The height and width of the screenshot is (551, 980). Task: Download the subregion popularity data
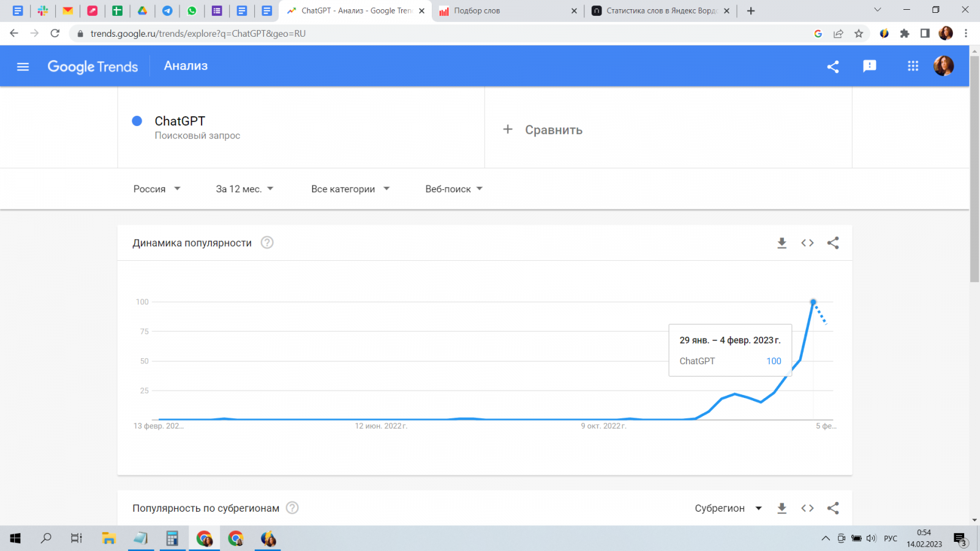pyautogui.click(x=782, y=508)
